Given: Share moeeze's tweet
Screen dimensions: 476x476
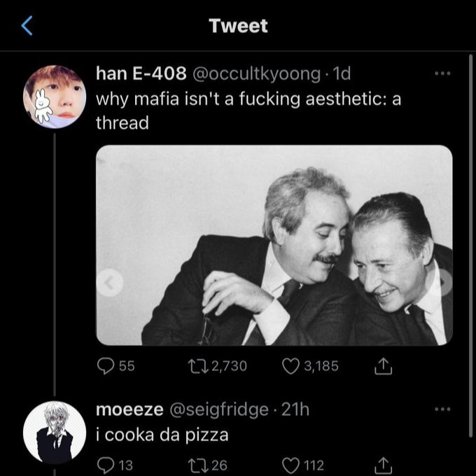Looking at the screenshot, I should coord(382,463).
